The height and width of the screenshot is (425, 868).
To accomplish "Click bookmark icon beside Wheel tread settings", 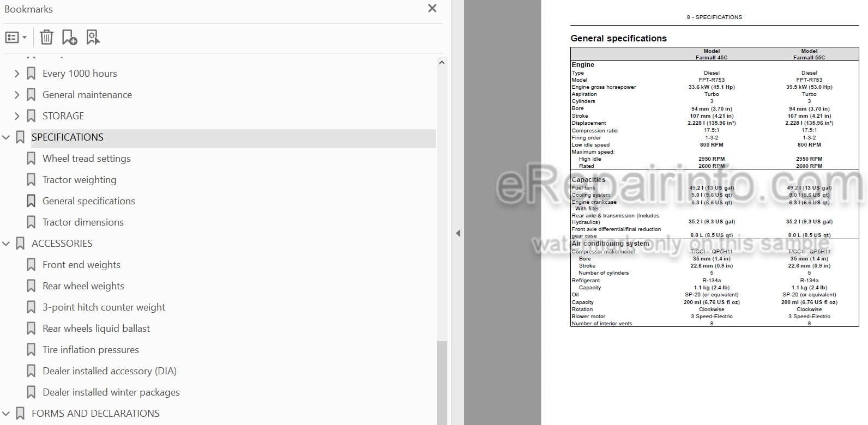I will click(31, 159).
